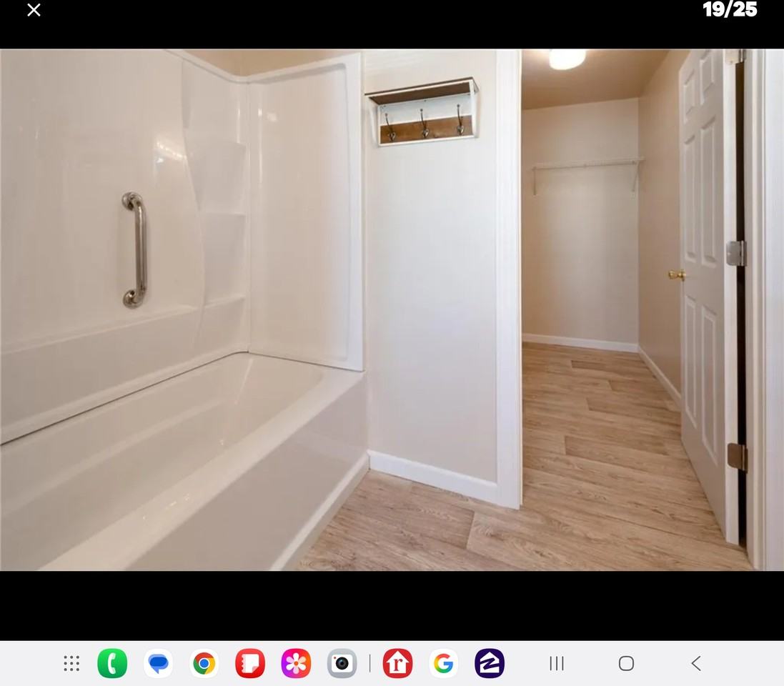Close the photo viewer with the X

click(34, 10)
